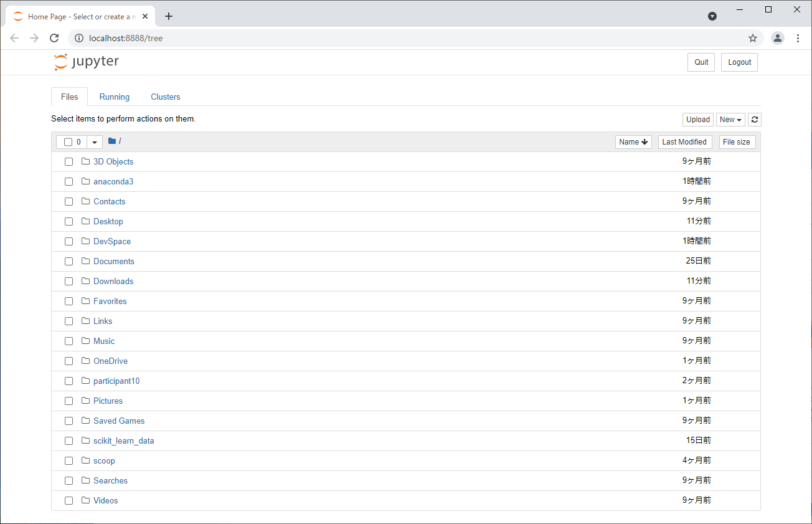Switch to the Clusters tab
The image size is (812, 524).
(166, 97)
